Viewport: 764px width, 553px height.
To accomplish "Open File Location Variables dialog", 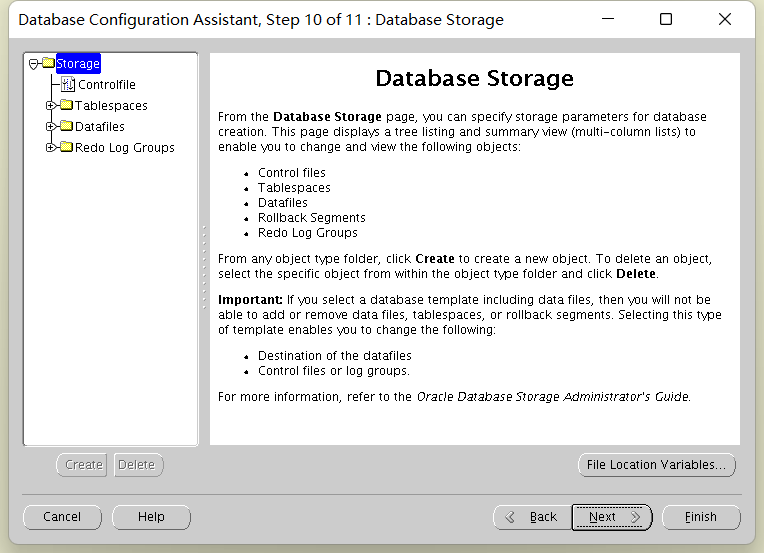I will tap(657, 465).
